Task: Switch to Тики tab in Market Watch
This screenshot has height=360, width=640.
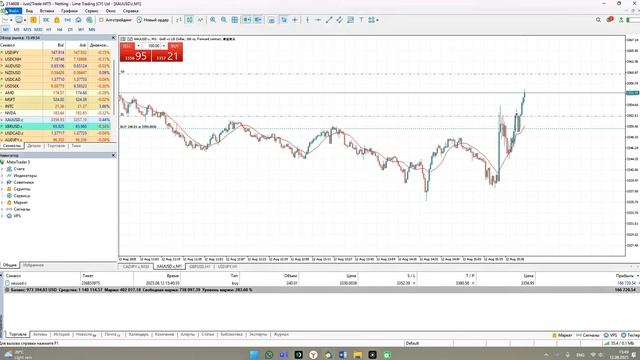Action: coord(76,146)
